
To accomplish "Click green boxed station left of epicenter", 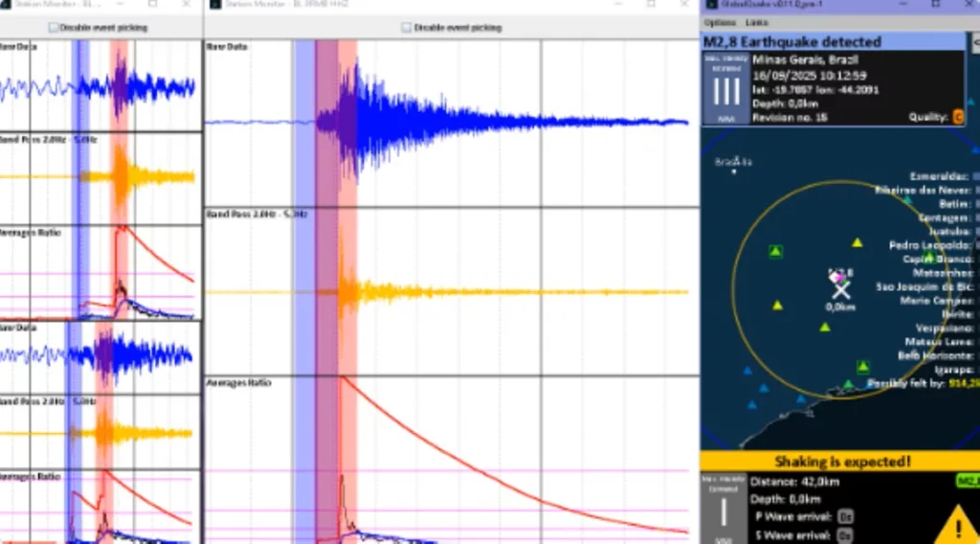I will pyautogui.click(x=775, y=252).
